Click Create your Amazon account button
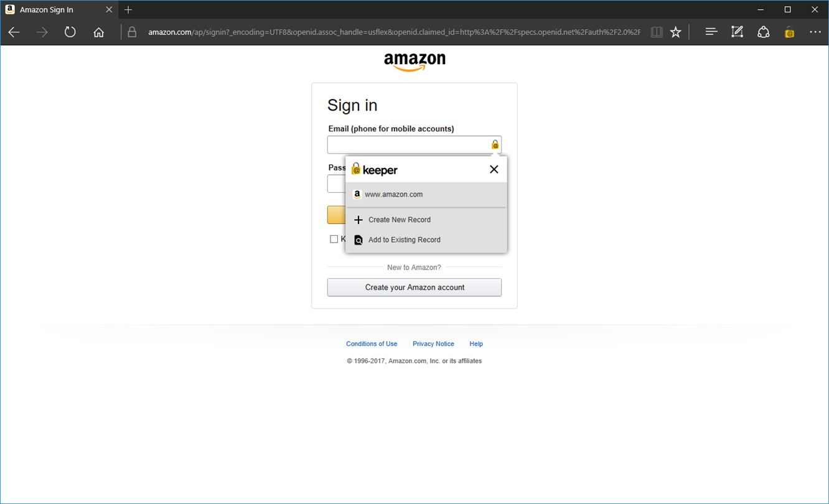829x504 pixels. [x=415, y=287]
